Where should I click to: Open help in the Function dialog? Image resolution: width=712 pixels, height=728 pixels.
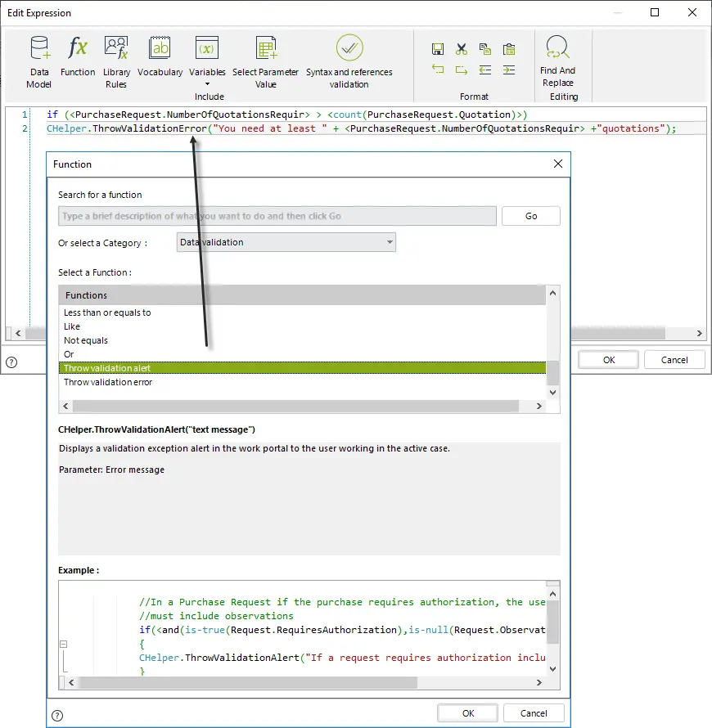point(57,716)
